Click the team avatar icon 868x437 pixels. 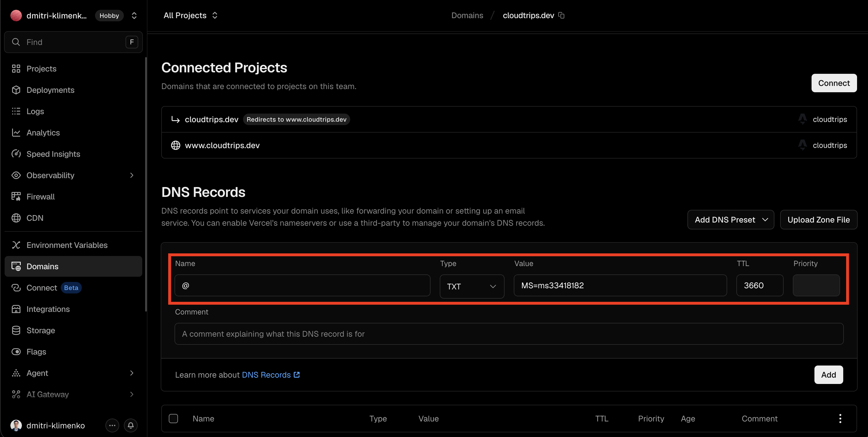(x=16, y=16)
